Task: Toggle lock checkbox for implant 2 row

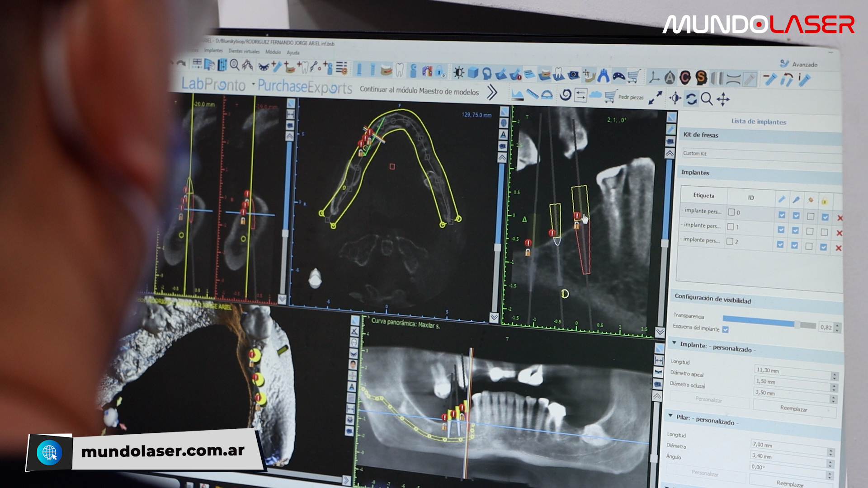Action: tap(823, 247)
